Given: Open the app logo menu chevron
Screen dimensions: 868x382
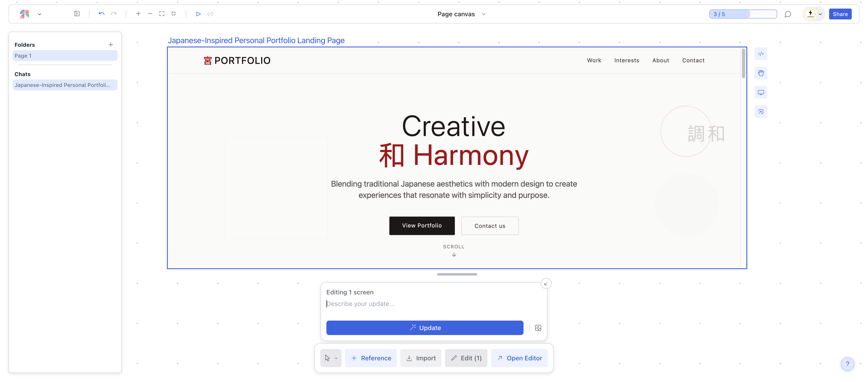Looking at the screenshot, I should click(x=39, y=14).
